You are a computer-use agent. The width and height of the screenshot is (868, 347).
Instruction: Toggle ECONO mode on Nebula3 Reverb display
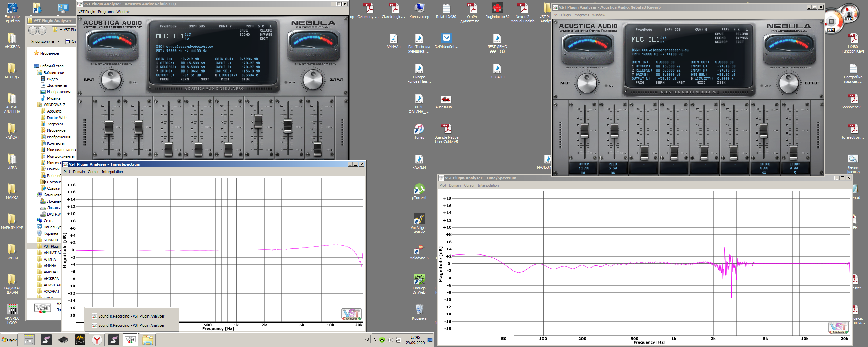pos(720,38)
